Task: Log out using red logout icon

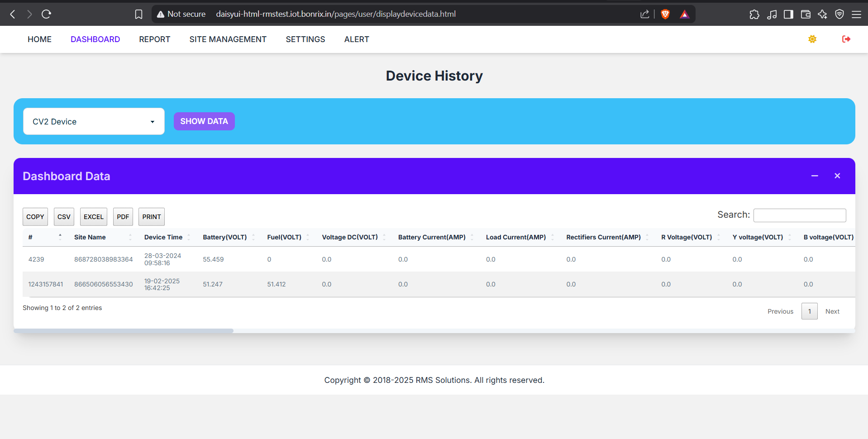Action: click(846, 39)
